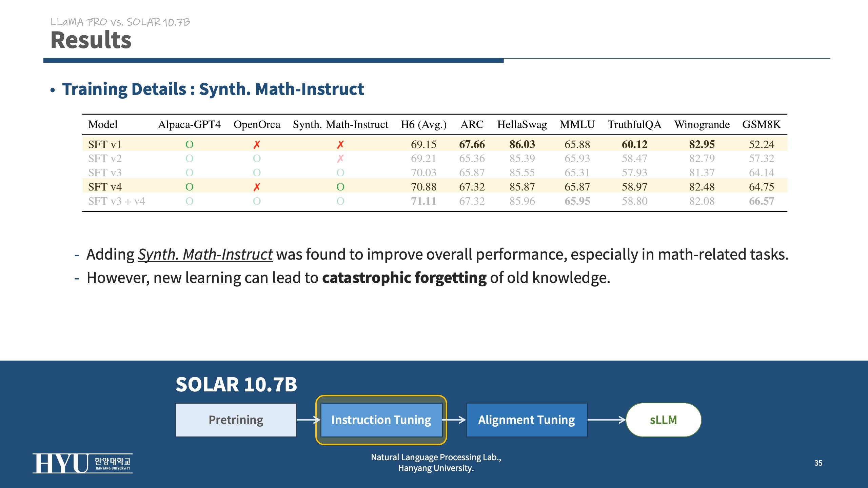
Task: Click the Alignment Tuning box
Action: coord(527,420)
